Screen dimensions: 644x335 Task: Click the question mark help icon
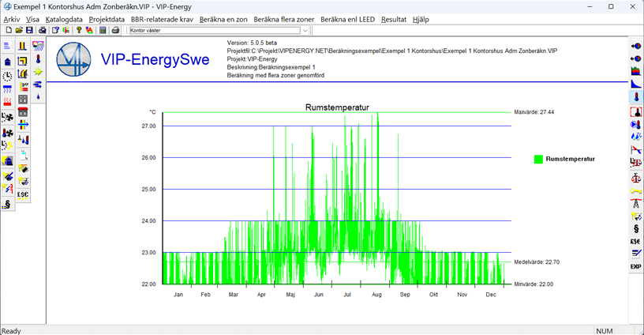pos(78,30)
